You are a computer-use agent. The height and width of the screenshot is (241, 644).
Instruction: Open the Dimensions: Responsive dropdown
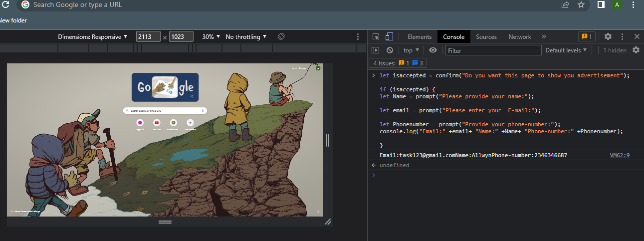tap(93, 36)
